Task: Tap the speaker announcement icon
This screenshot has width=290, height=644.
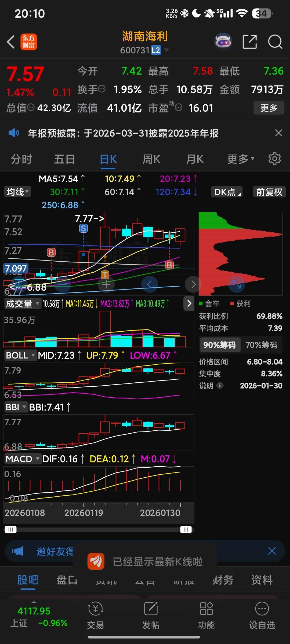Action: click(x=14, y=133)
